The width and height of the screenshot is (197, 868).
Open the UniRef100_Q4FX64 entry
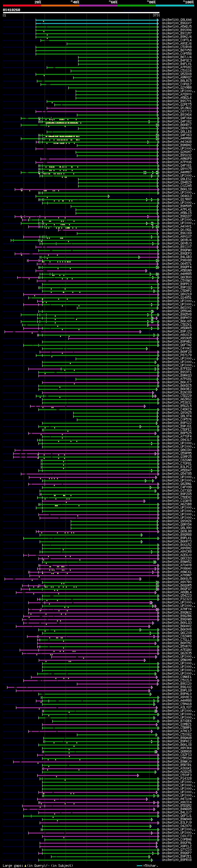pyautogui.click(x=177, y=118)
